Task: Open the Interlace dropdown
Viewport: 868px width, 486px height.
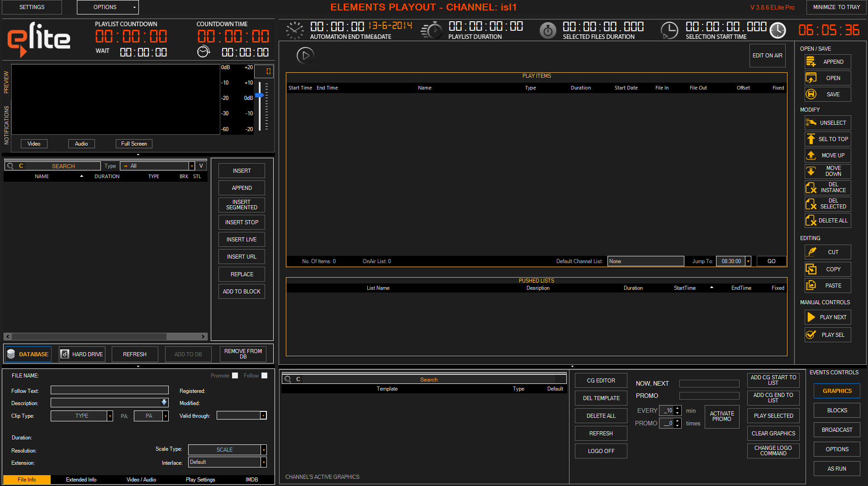Action: tap(264, 462)
